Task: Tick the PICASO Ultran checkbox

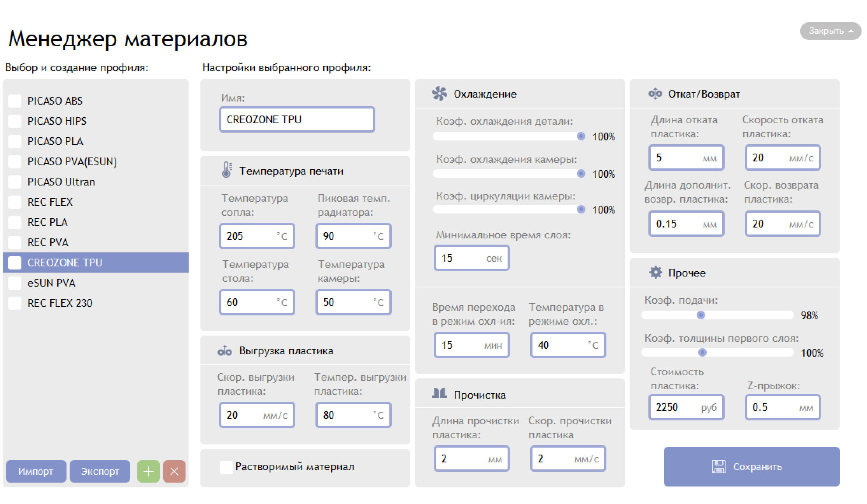Action: coord(15,182)
